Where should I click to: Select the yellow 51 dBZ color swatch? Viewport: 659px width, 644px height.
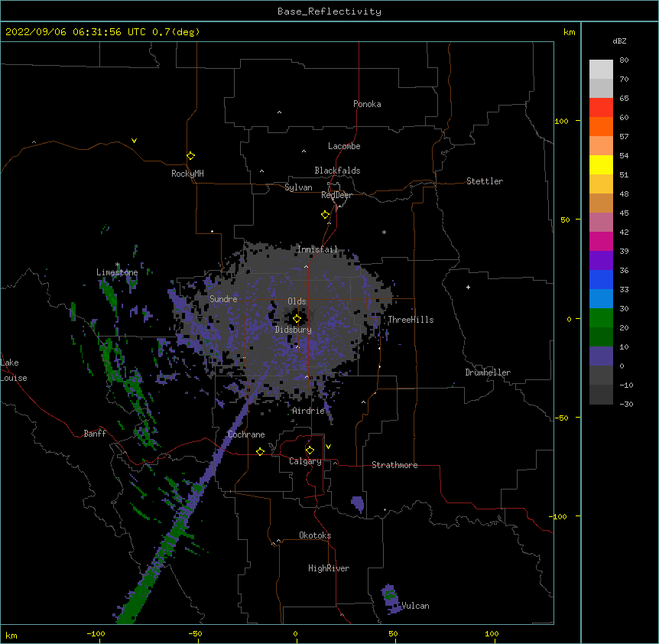pyautogui.click(x=601, y=164)
